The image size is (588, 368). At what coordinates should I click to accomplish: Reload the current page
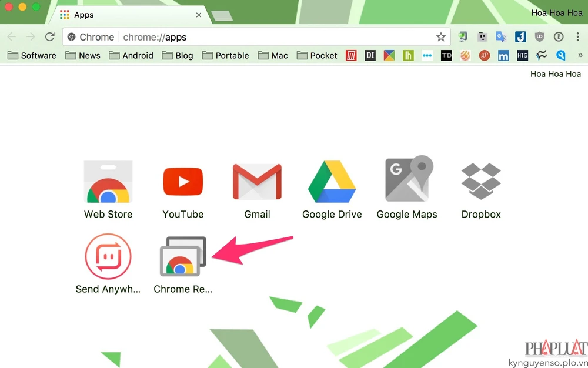tap(50, 37)
